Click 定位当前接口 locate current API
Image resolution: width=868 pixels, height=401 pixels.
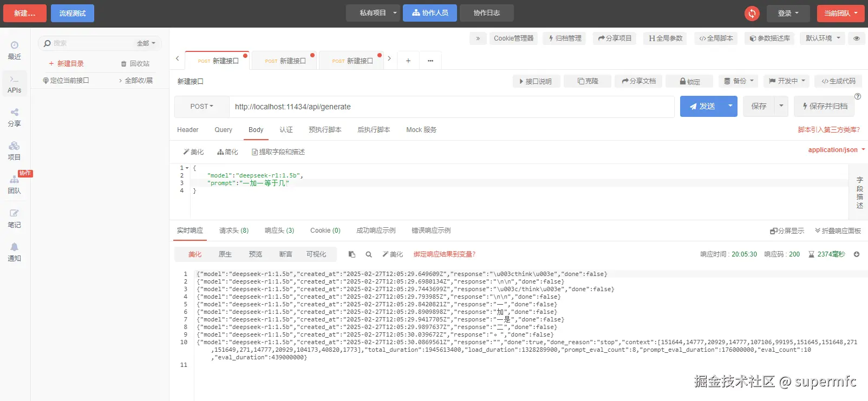[66, 81]
